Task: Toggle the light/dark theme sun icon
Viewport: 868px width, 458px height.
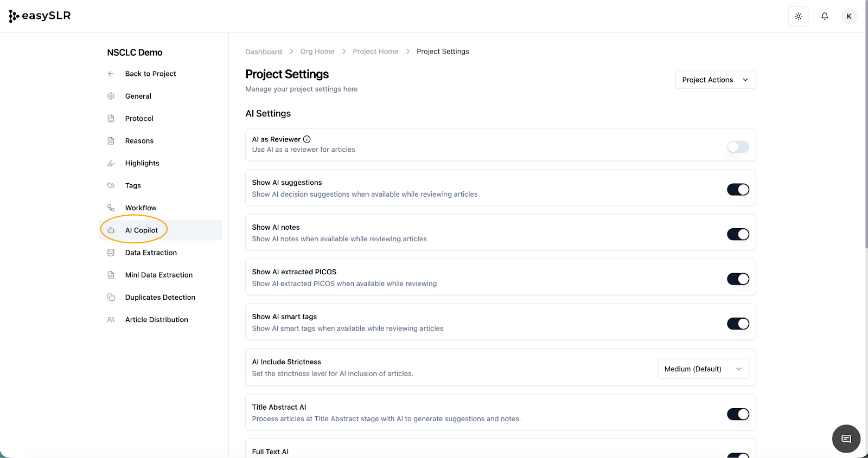Action: [x=798, y=16]
